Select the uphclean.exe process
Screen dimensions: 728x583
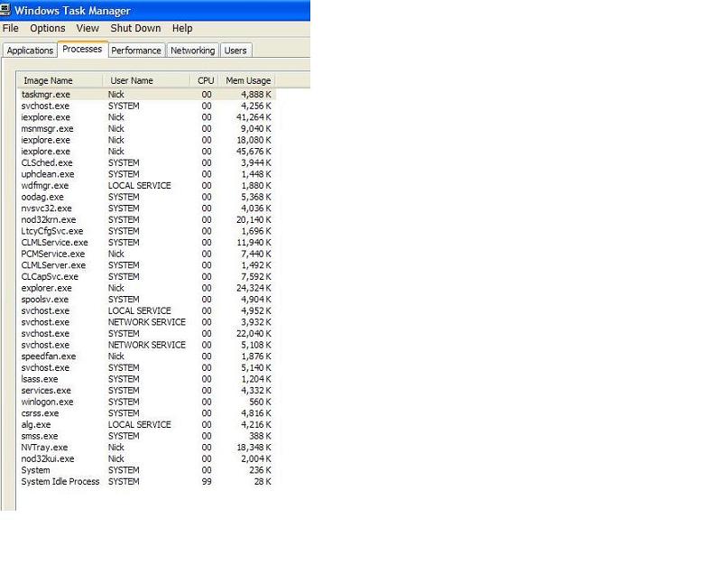[147, 174]
